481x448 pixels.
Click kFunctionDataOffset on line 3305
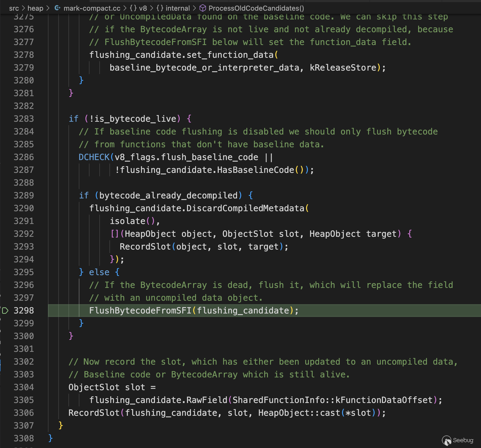point(384,400)
